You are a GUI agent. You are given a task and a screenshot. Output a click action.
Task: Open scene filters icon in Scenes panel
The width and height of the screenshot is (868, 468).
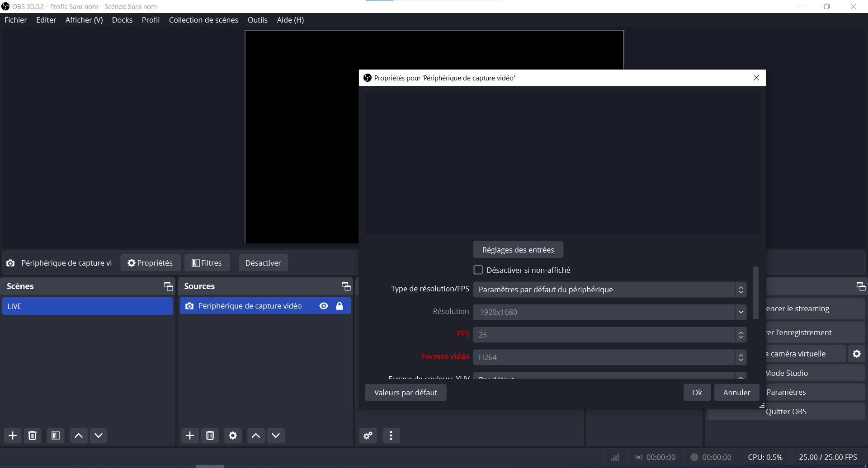pos(56,435)
